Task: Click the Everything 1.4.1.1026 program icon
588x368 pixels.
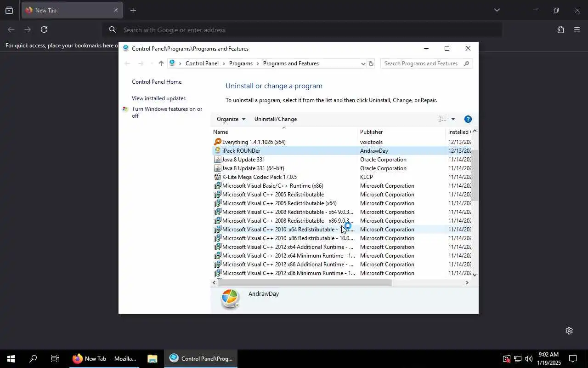Action: 218,142
